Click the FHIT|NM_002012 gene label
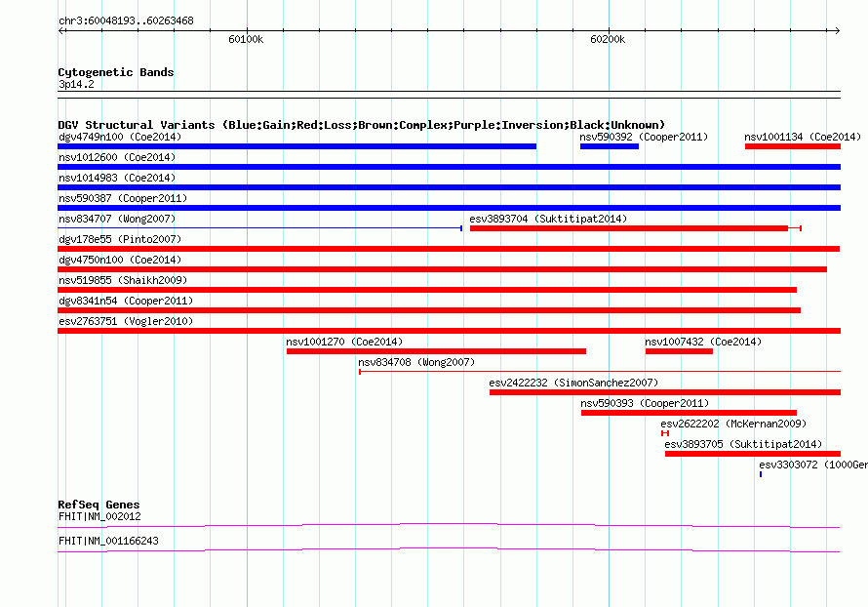This screenshot has height=607, width=868. [99, 516]
